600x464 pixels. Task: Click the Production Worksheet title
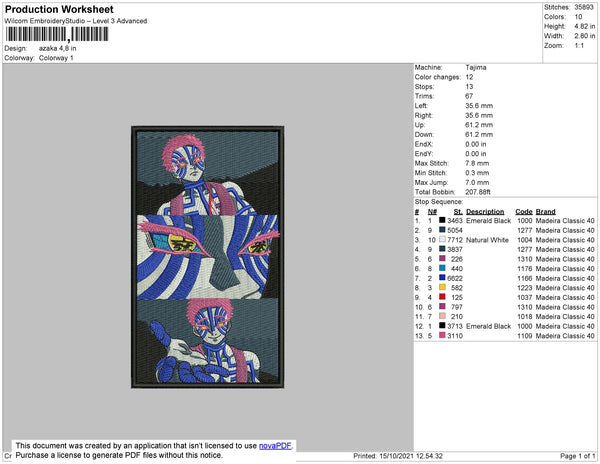59,10
